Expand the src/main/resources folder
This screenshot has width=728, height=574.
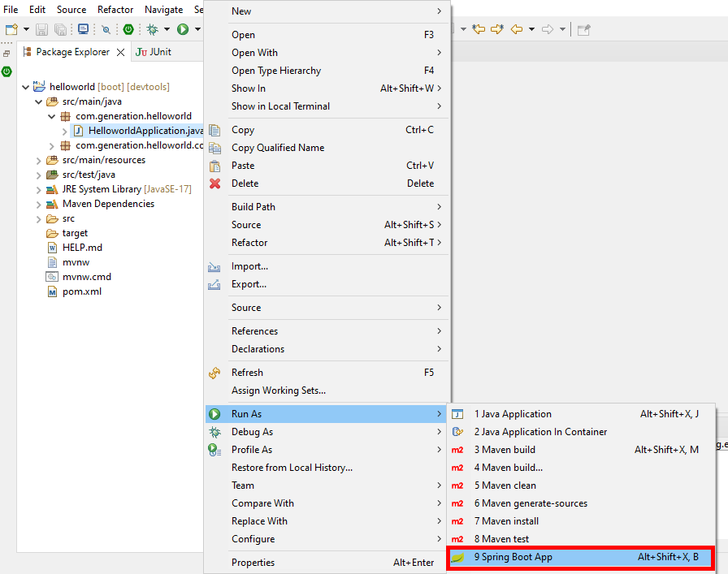pyautogui.click(x=38, y=161)
